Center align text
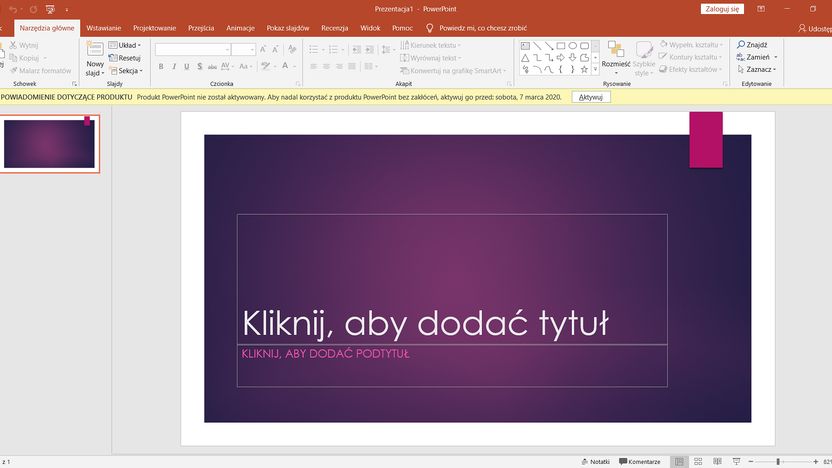The height and width of the screenshot is (468, 832). coord(326,66)
